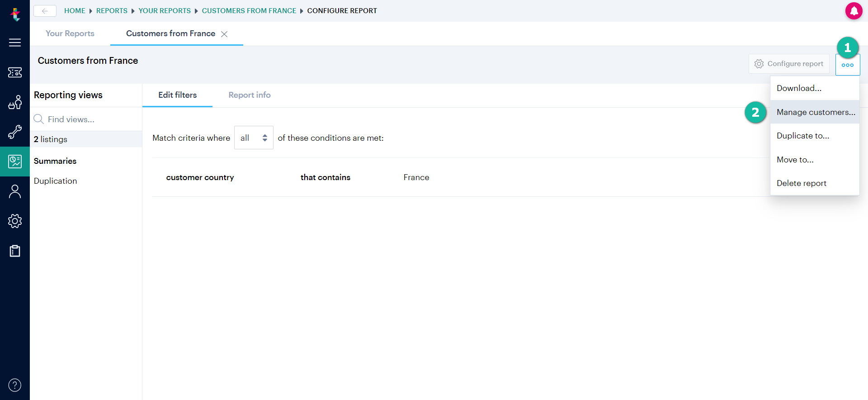Click the Find views search field
868x400 pixels.
coord(86,119)
